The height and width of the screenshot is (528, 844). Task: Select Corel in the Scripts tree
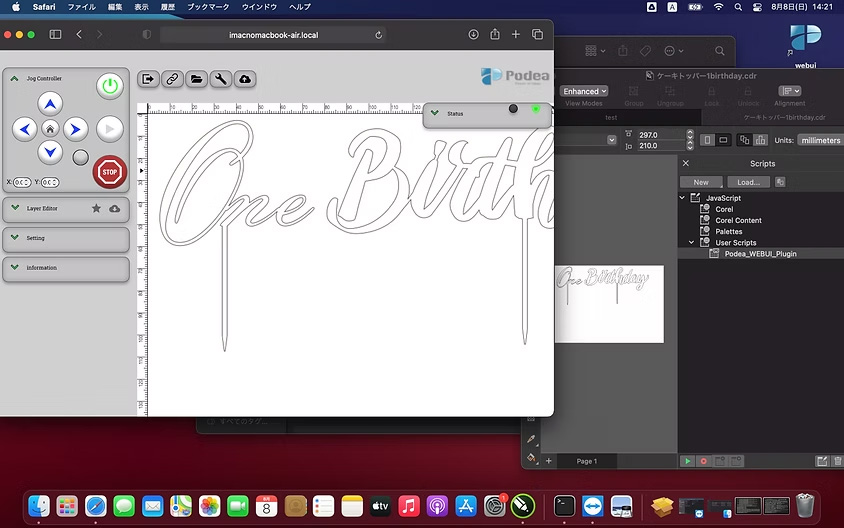point(724,209)
